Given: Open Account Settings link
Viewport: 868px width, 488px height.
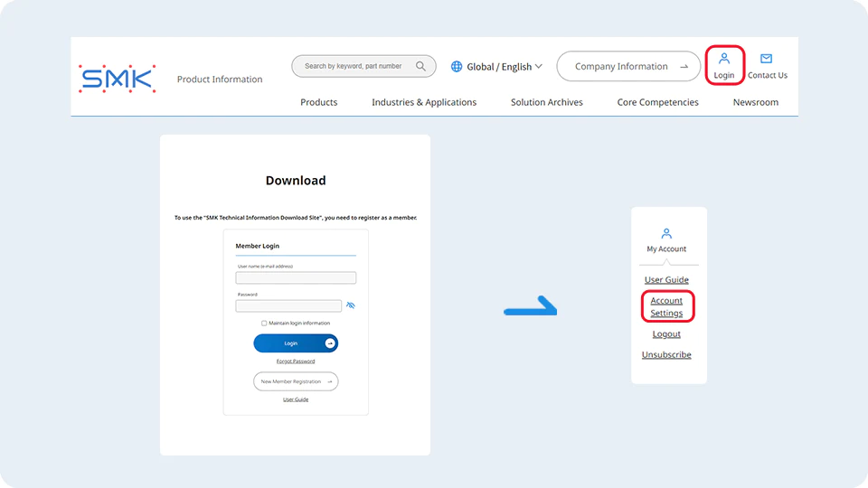Looking at the screenshot, I should pos(666,307).
